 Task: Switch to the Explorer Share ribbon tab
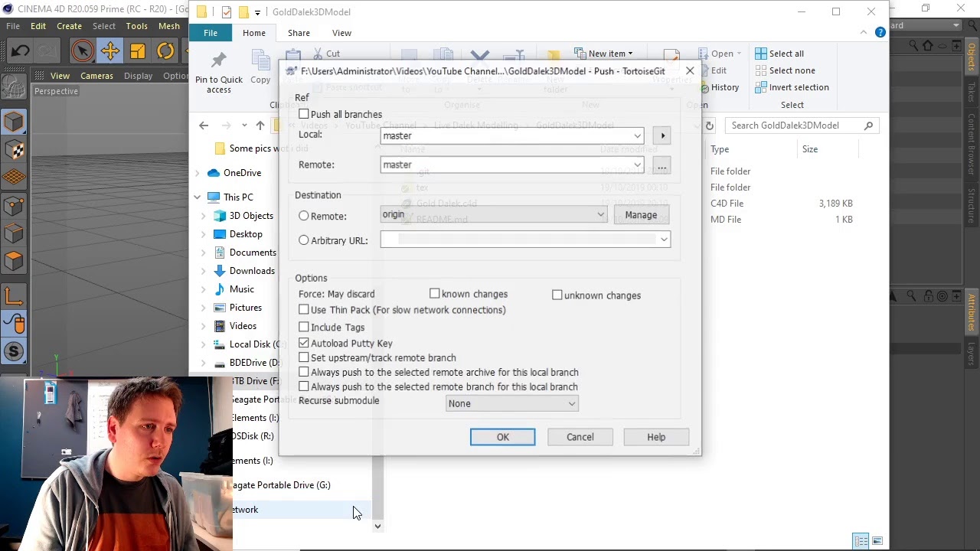(299, 33)
